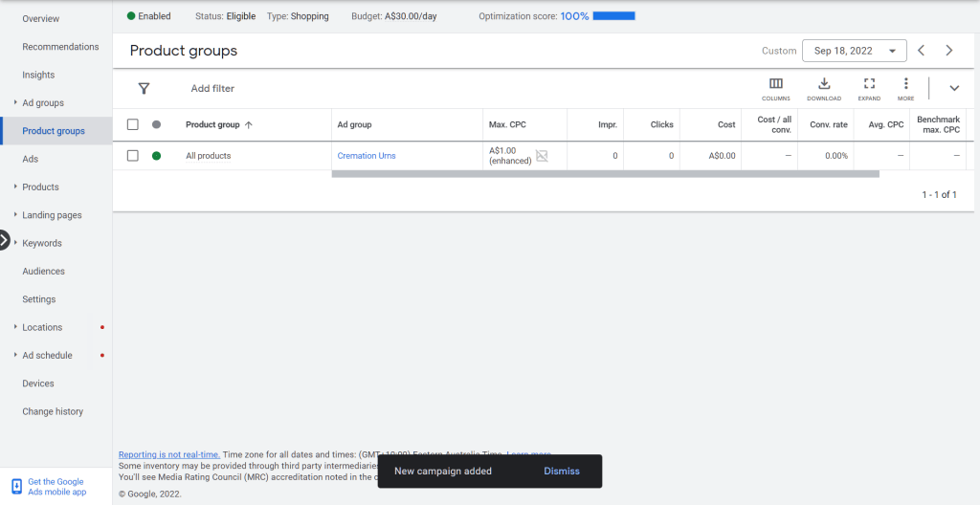Dismiss the New campaign added notification

tap(562, 472)
